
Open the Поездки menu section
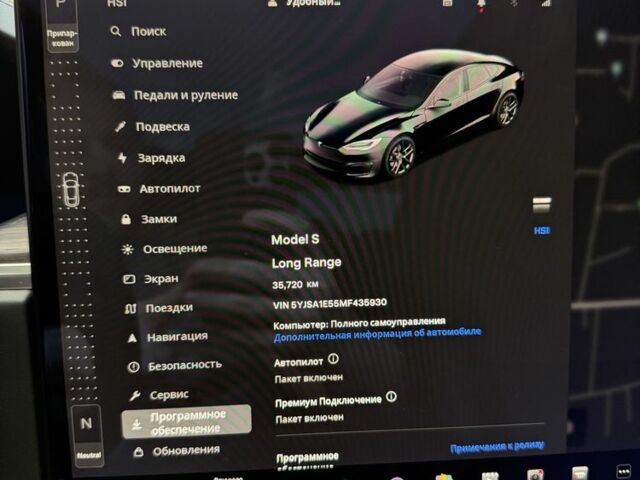click(158, 308)
